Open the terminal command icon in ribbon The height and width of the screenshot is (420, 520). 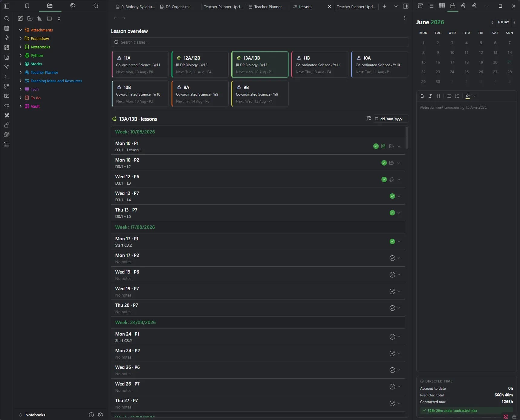click(x=7, y=77)
